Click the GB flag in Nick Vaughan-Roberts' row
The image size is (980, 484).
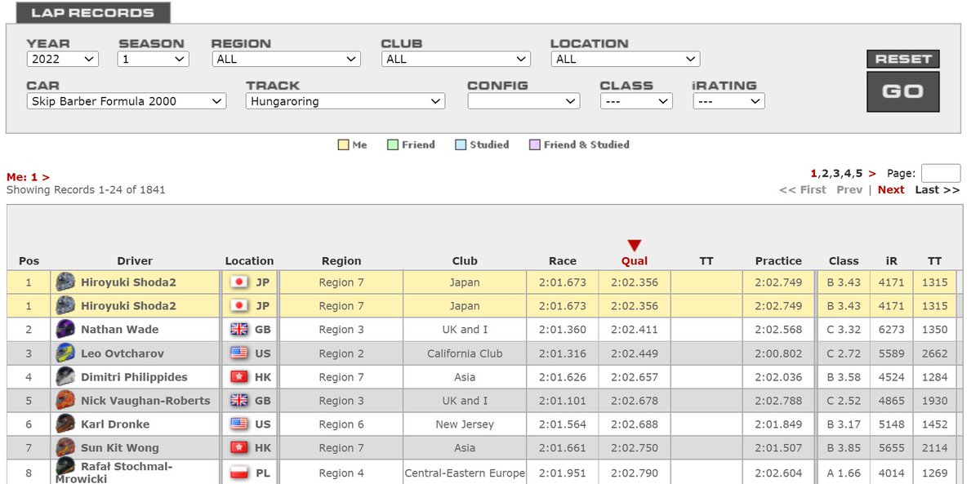239,401
